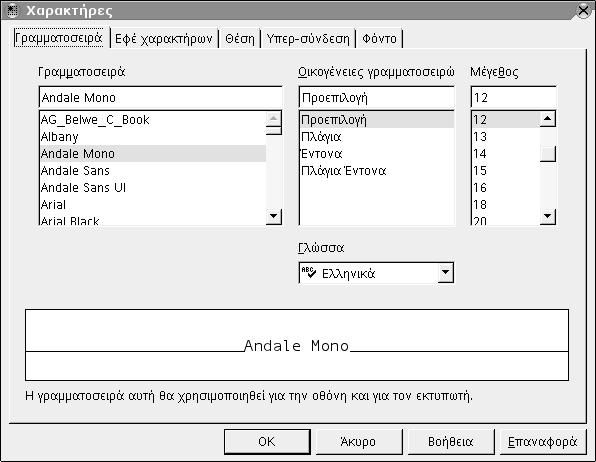Click size list scroll down arrow
The image size is (596, 462).
[x=548, y=217]
